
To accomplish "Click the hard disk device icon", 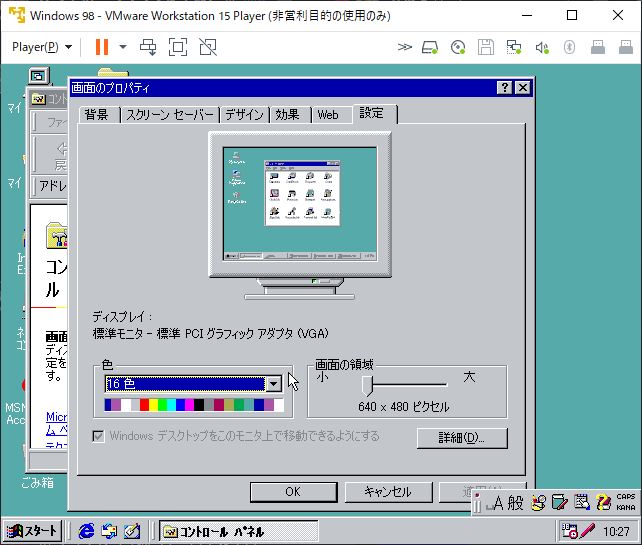I will tap(430, 47).
